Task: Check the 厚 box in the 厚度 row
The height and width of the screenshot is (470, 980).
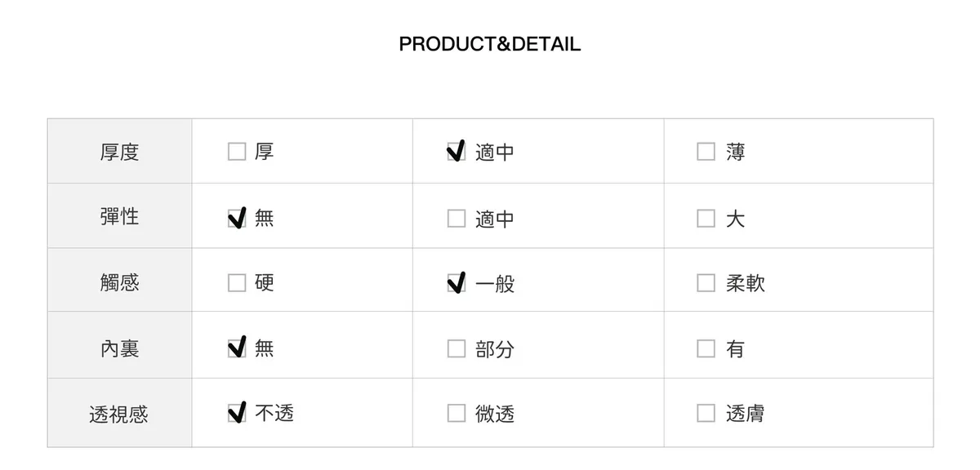Action: pyautogui.click(x=237, y=152)
